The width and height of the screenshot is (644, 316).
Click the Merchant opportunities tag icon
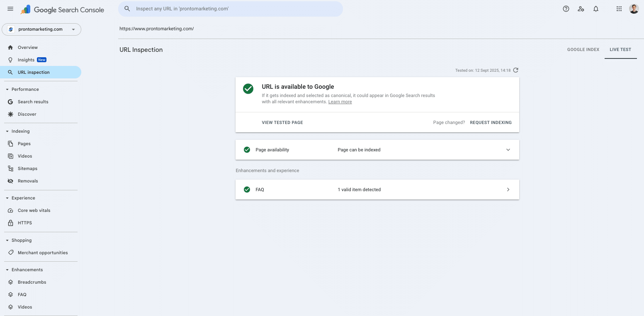10,253
